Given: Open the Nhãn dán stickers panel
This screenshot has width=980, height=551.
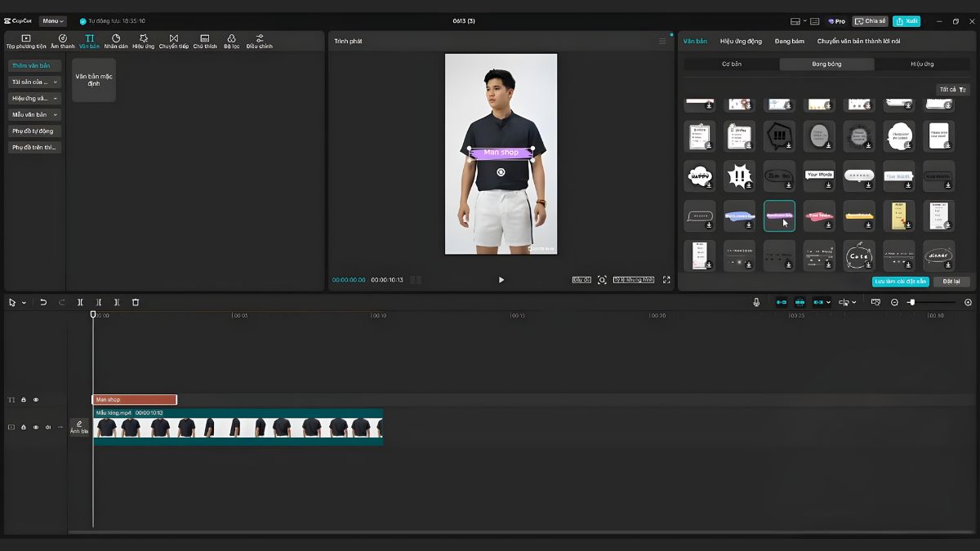Looking at the screenshot, I should 116,41.
